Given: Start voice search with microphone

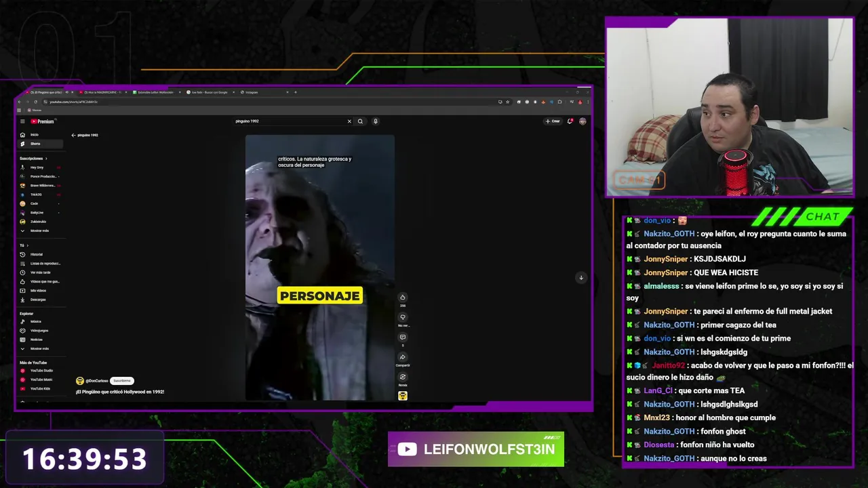Looking at the screenshot, I should tap(375, 121).
